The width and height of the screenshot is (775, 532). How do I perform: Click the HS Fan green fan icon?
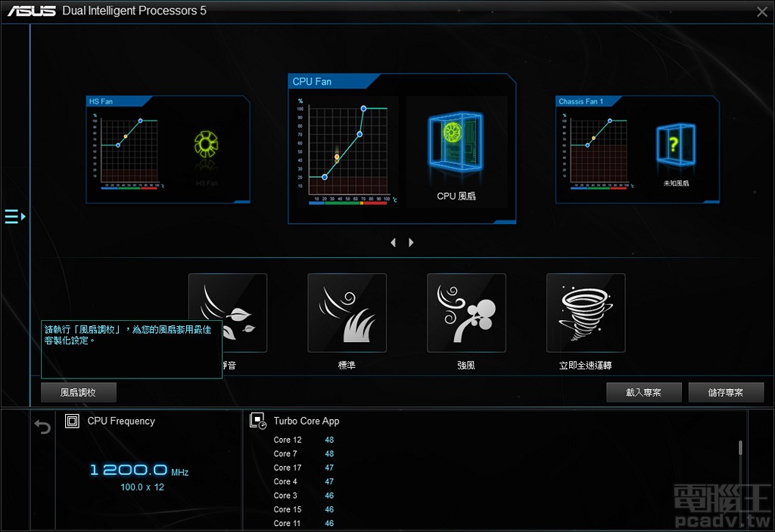206,144
